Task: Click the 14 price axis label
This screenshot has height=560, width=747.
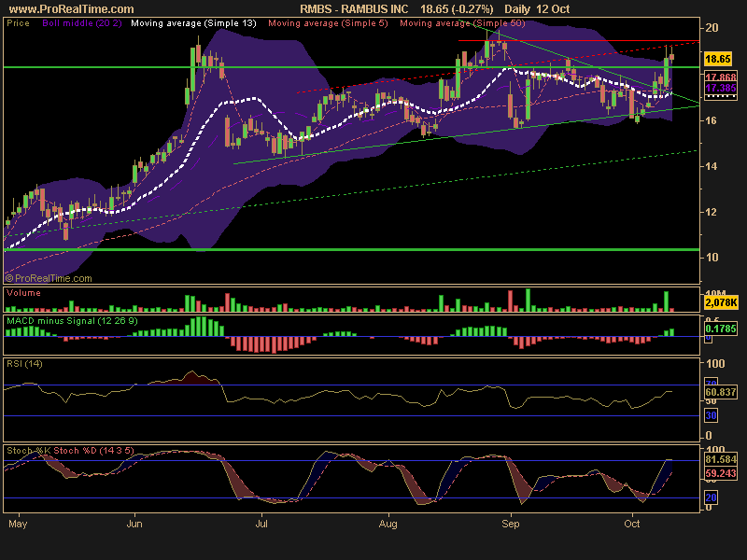Action: (x=712, y=166)
